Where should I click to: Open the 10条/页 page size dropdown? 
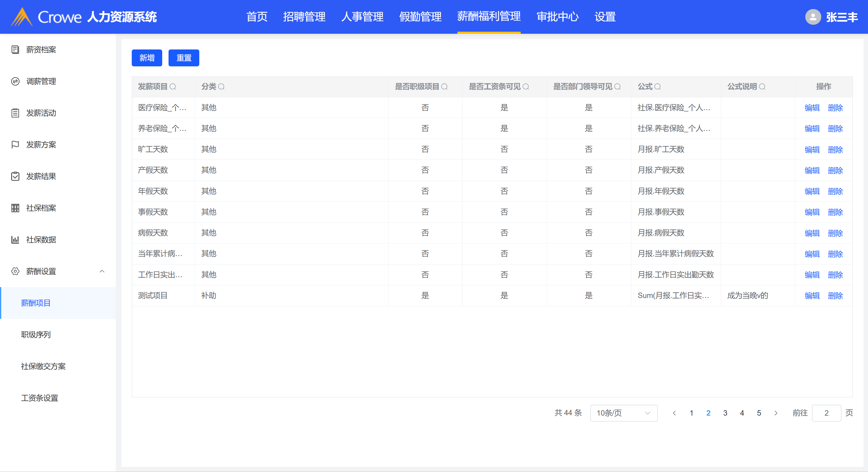pyautogui.click(x=623, y=413)
